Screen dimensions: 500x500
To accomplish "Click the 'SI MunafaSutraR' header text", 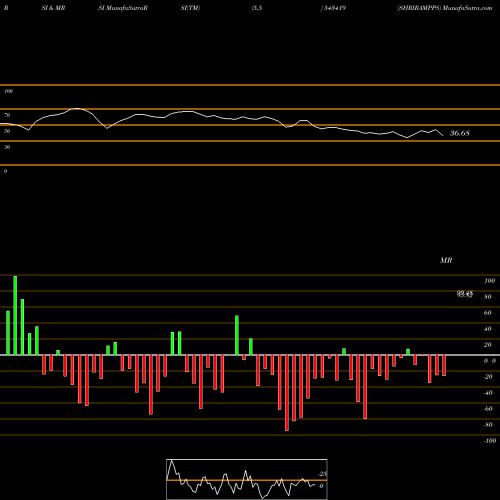I will (123, 8).
